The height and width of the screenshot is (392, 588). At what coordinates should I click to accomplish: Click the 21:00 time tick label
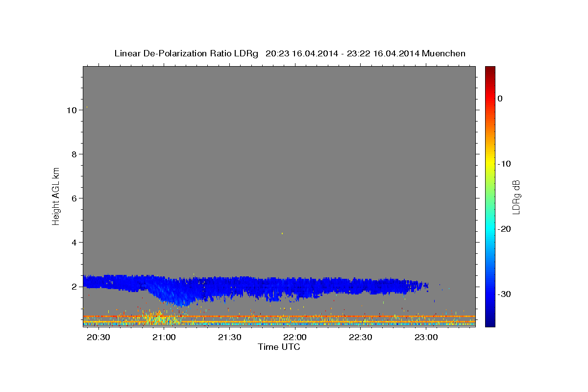164,338
